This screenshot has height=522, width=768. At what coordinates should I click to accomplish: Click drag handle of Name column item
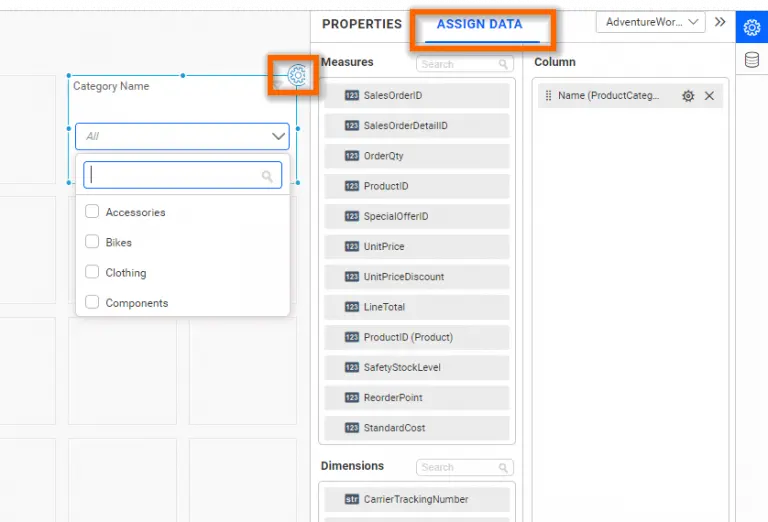pos(548,96)
